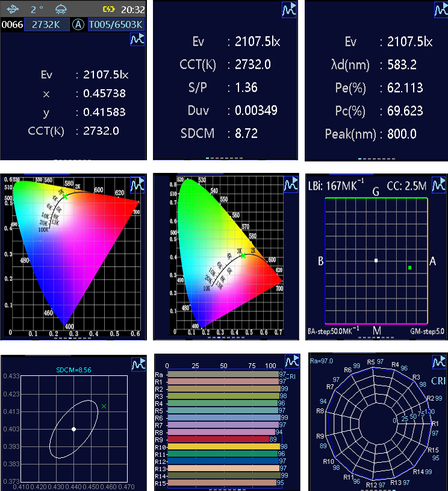The width and height of the screenshot is (448, 491).
Task: Tap the USB connection icon
Action: [x=12, y=9]
